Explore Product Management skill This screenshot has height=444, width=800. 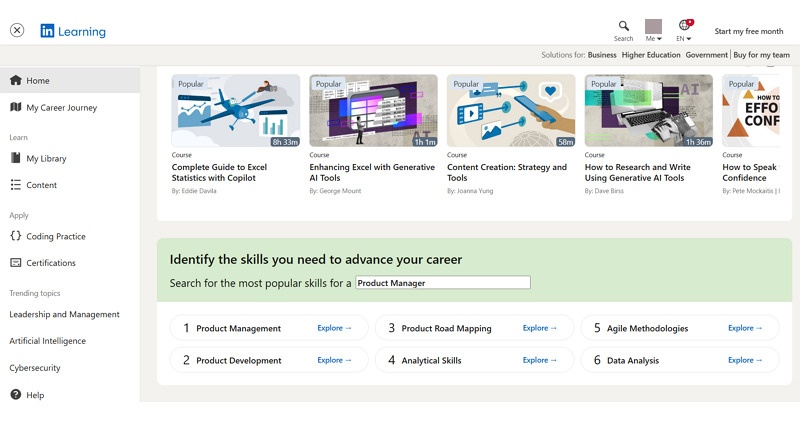tap(334, 328)
